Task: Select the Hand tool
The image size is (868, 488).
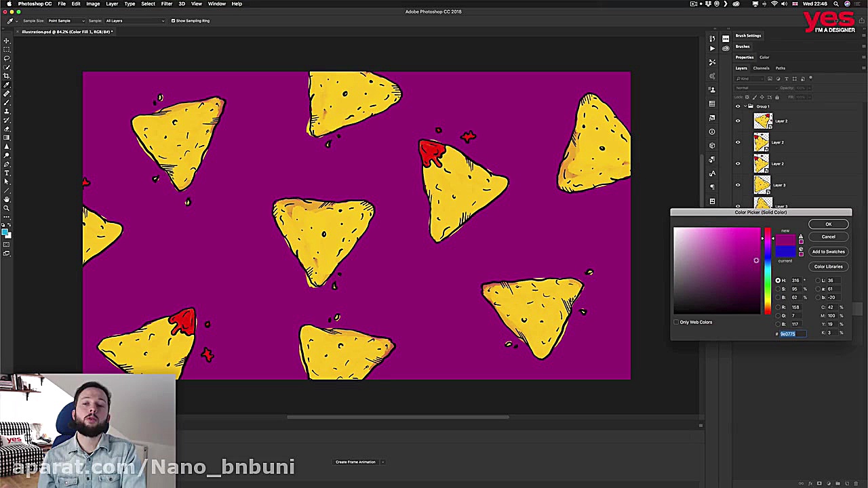Action: tap(7, 199)
